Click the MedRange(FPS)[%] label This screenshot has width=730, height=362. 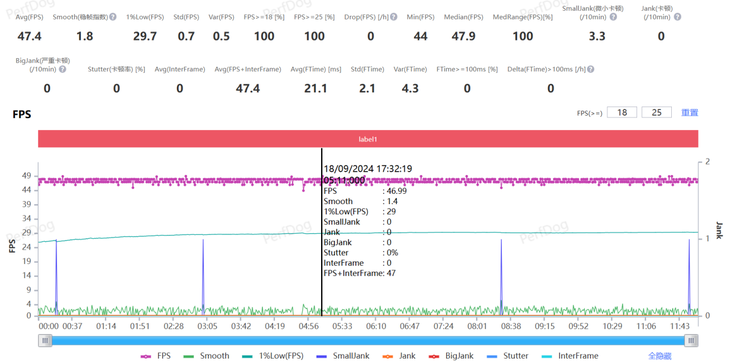[523, 17]
